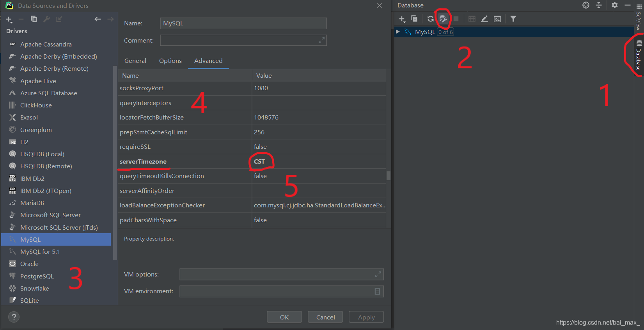Click the loadBalanceExceptionChecker value cell

pyautogui.click(x=319, y=205)
